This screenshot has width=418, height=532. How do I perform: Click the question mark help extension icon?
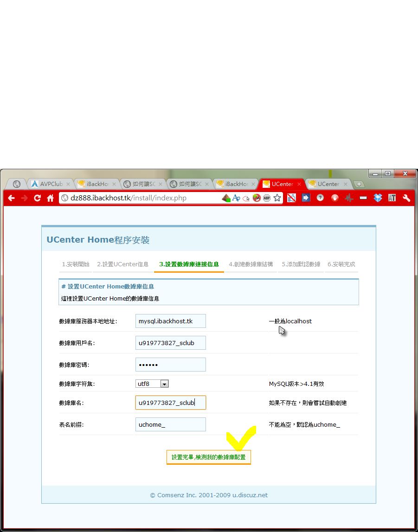coord(320,198)
